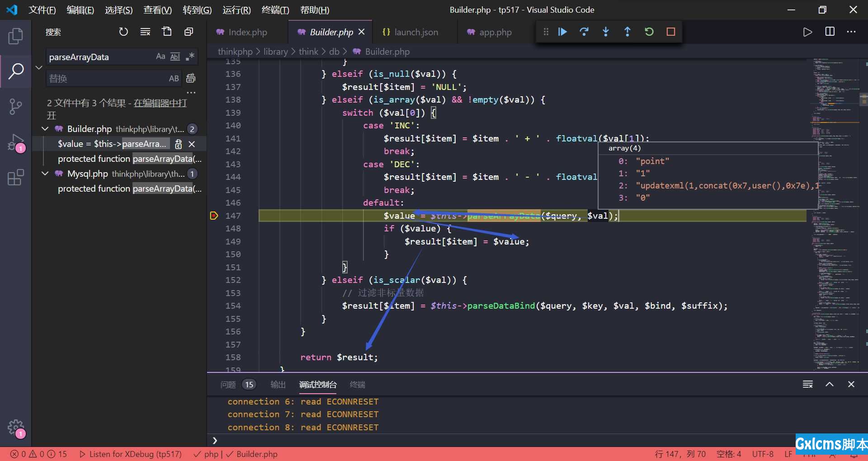Go to line via 行 147 status
Viewport: 868px width, 461px height.
(x=680, y=454)
